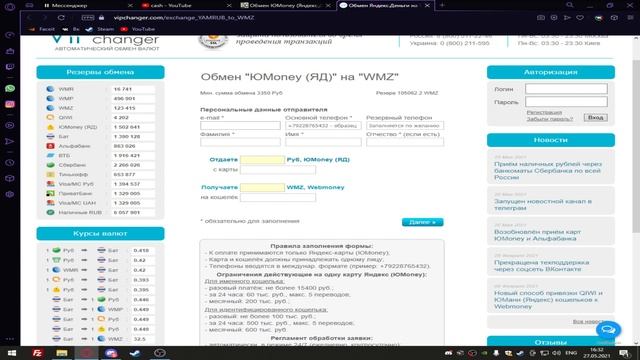Click the QIWI icon in the reserves list
Viewport: 640px width, 360px height.
pos(50,118)
